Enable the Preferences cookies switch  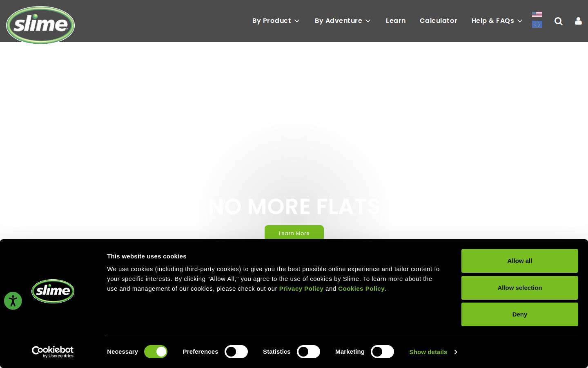(x=236, y=352)
